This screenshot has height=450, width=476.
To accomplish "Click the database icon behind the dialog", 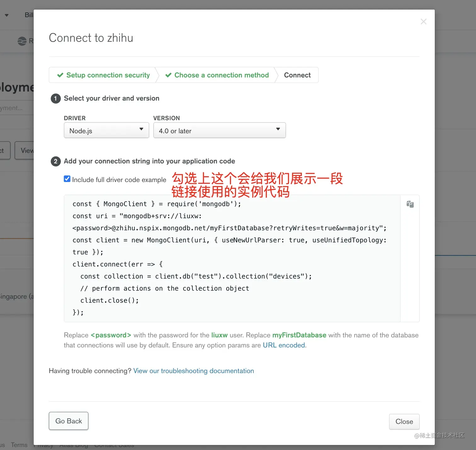I will tap(22, 41).
